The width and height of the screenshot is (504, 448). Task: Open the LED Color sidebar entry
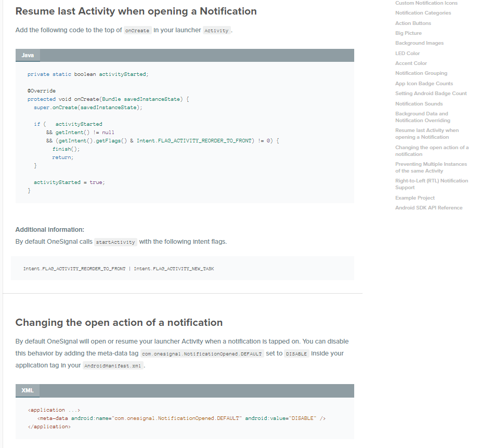click(408, 53)
